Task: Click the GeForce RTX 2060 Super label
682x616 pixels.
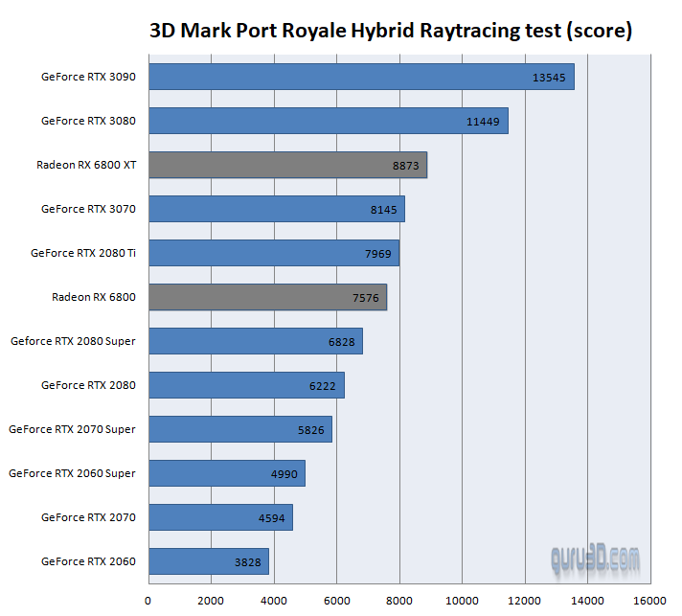Action: pos(73,473)
